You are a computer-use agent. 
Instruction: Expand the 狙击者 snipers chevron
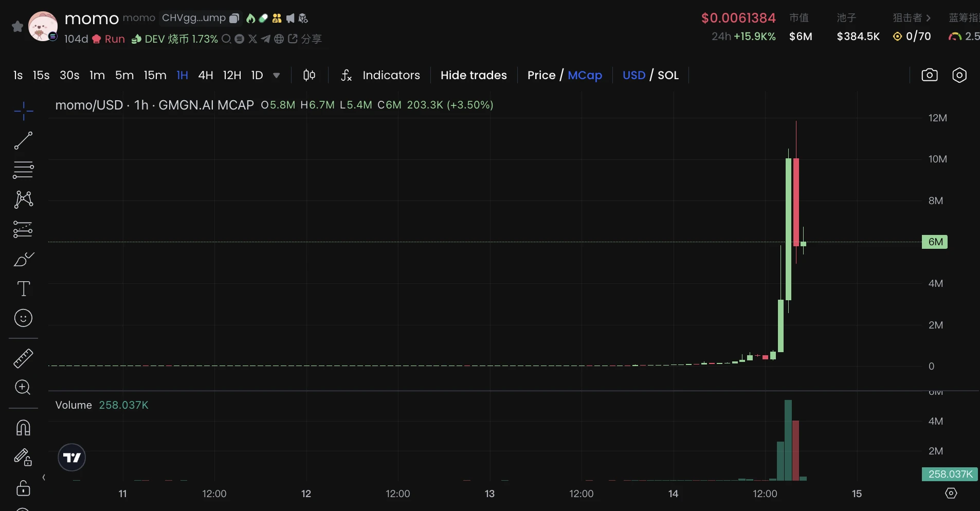point(929,18)
